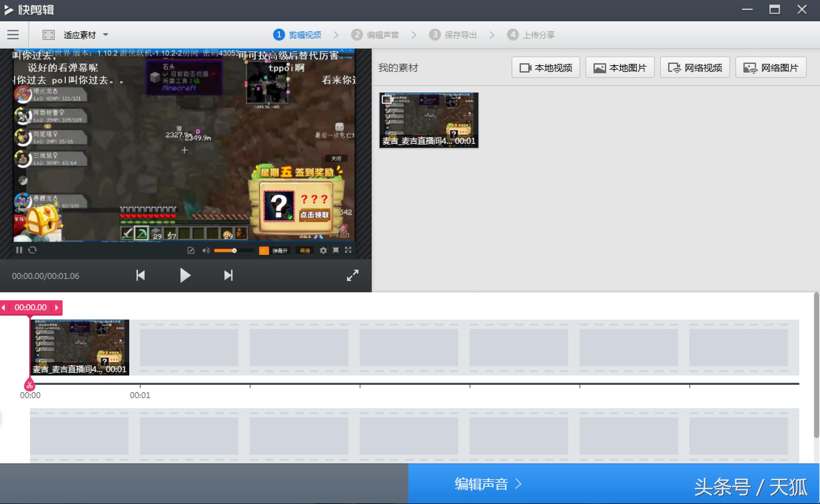Click the scissors cut marker
Image resolution: width=820 pixels, height=504 pixels.
click(29, 385)
